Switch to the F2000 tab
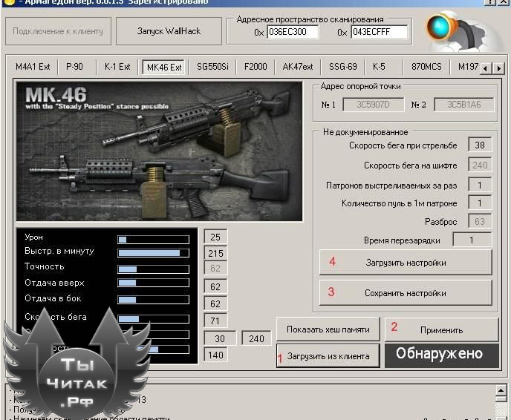 tap(255, 67)
